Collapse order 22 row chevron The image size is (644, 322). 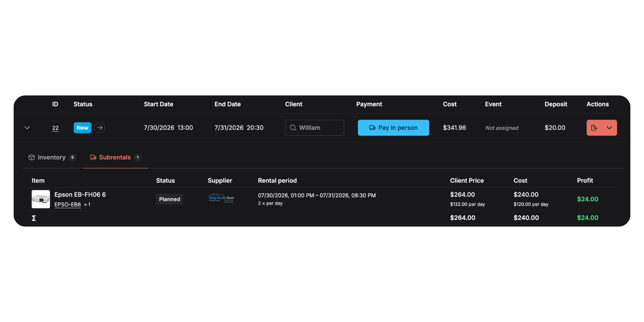pyautogui.click(x=27, y=128)
